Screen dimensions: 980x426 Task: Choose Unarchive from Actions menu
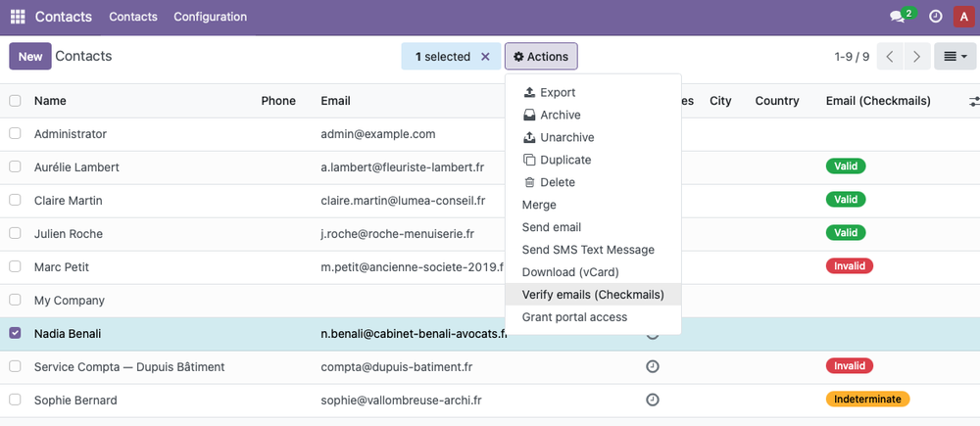tap(593, 137)
